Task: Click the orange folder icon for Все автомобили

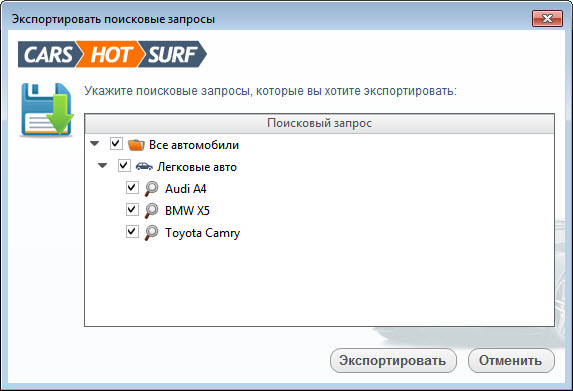Action: click(x=136, y=145)
